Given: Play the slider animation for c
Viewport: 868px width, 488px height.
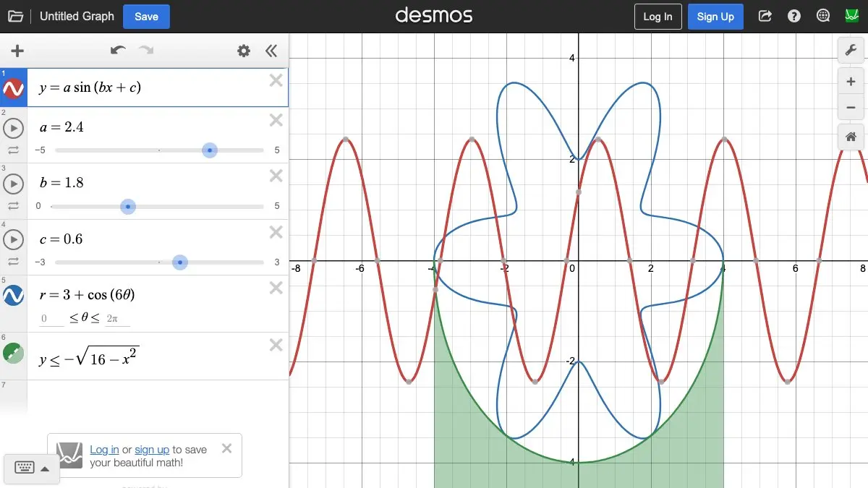Looking at the screenshot, I should pyautogui.click(x=14, y=239).
